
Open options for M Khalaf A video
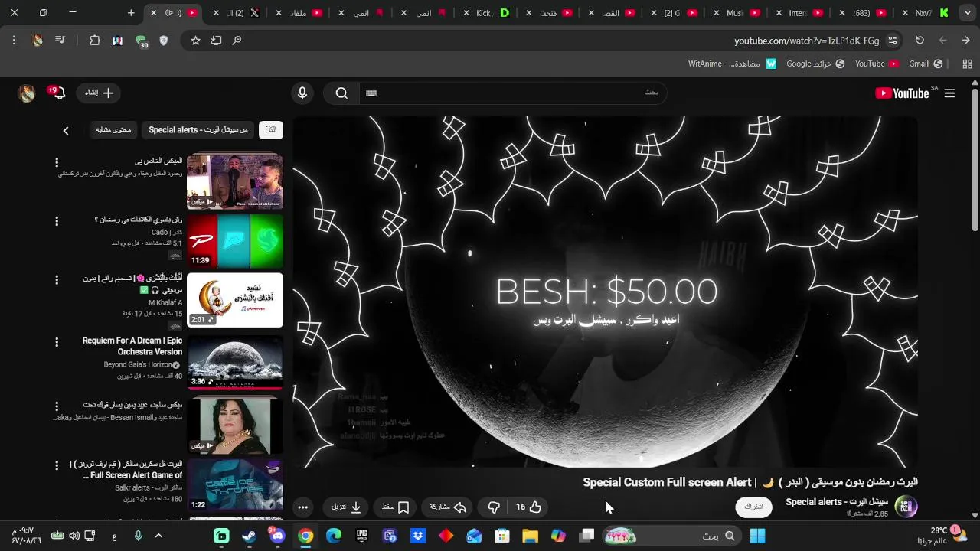(x=56, y=280)
